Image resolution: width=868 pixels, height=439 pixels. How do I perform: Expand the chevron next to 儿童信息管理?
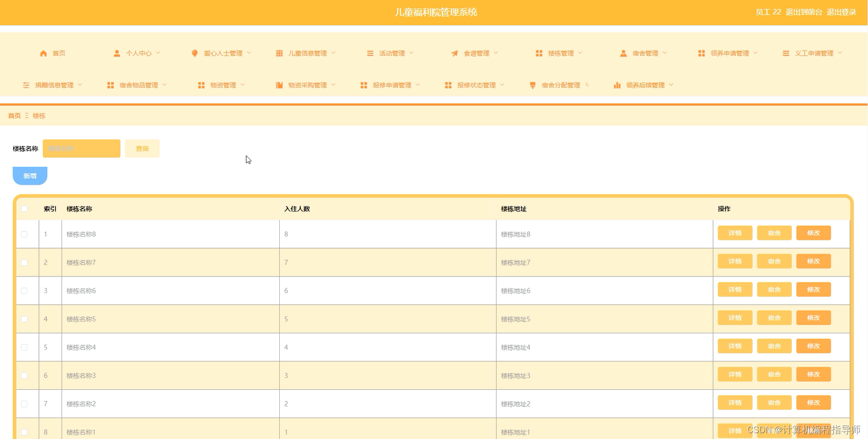[333, 53]
